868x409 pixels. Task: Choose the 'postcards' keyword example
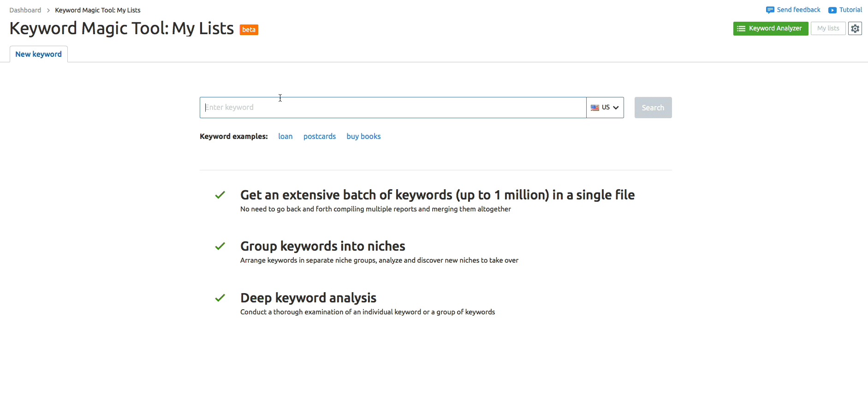click(320, 136)
